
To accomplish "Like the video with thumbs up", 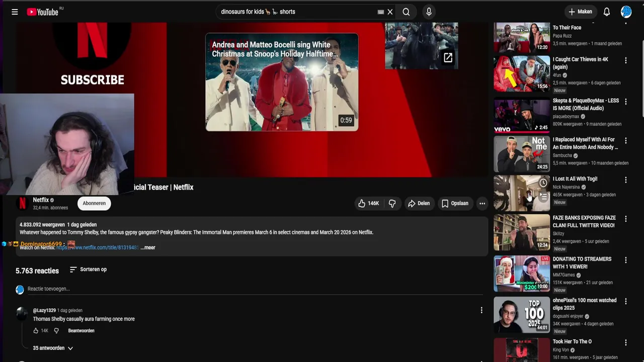I will (368, 203).
